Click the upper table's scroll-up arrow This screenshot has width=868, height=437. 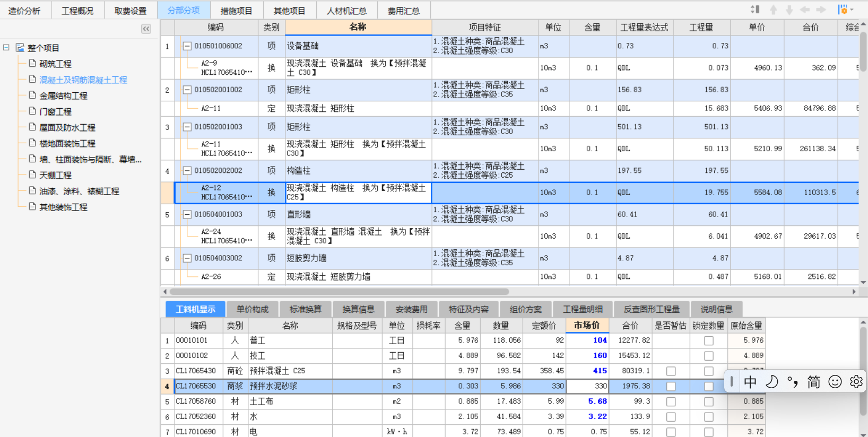[x=863, y=24]
